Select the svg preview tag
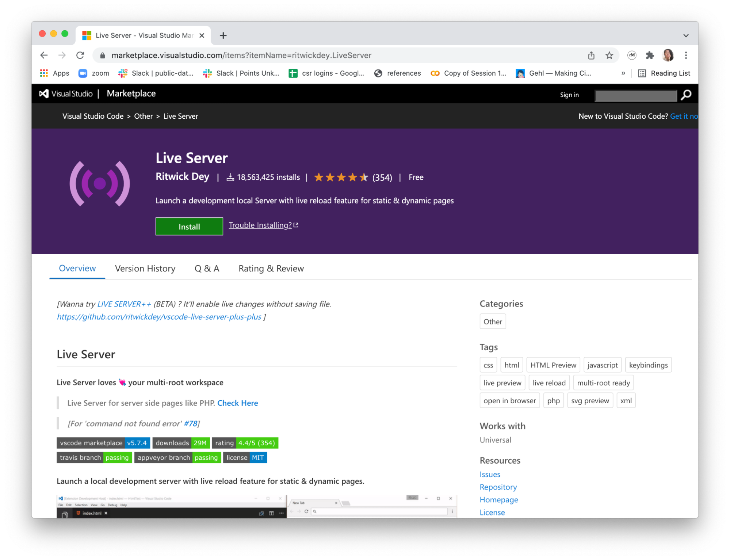The width and height of the screenshot is (730, 560). (x=590, y=400)
